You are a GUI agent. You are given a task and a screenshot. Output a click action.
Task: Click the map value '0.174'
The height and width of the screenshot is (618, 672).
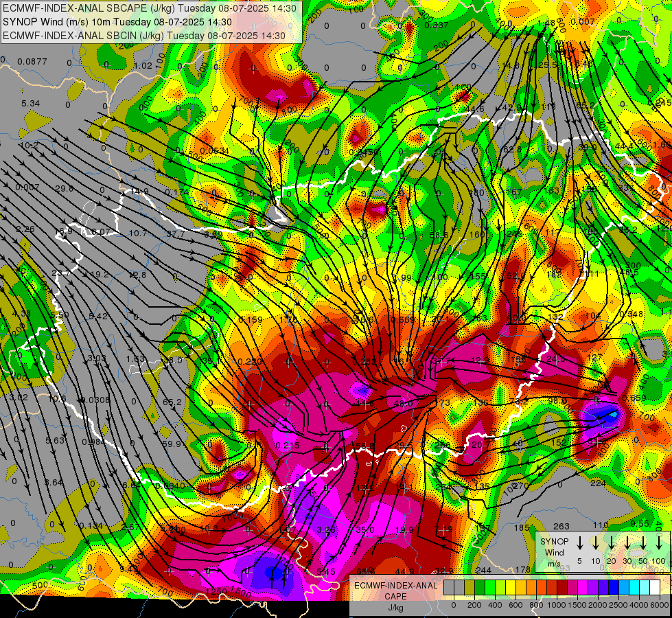(177, 192)
